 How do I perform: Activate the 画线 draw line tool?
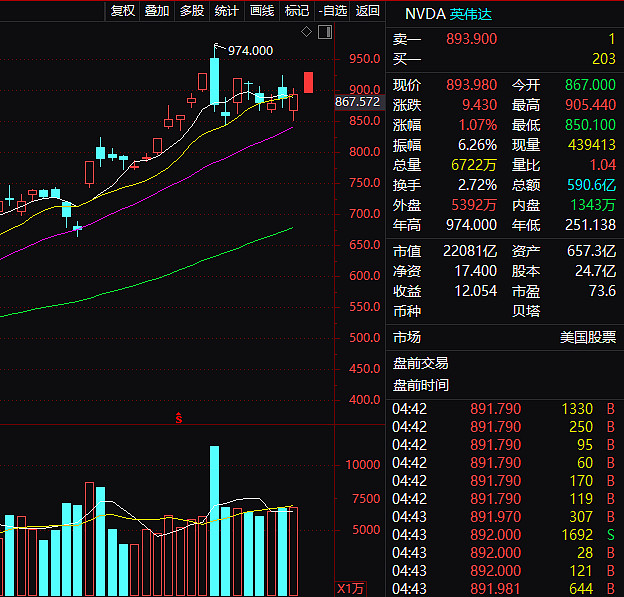262,11
